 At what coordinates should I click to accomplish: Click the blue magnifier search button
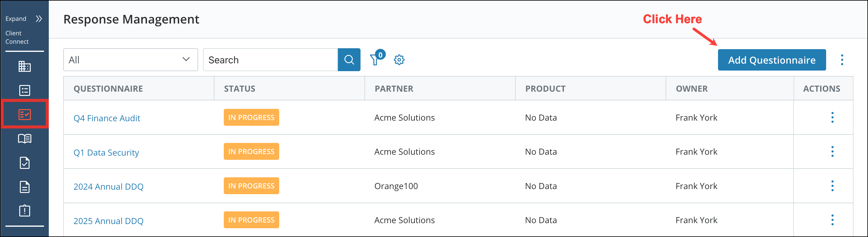point(349,60)
